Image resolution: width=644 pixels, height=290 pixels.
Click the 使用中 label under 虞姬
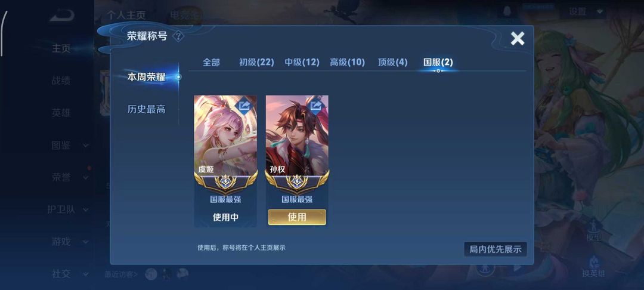(x=225, y=217)
